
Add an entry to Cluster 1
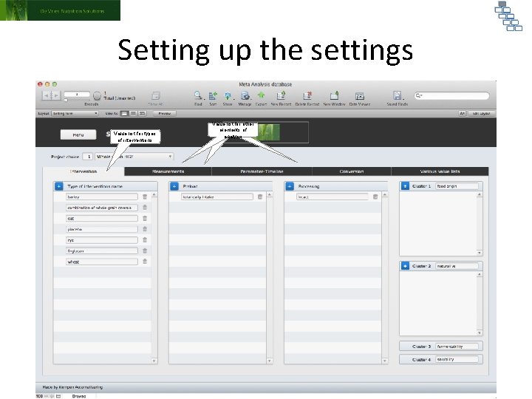405,186
